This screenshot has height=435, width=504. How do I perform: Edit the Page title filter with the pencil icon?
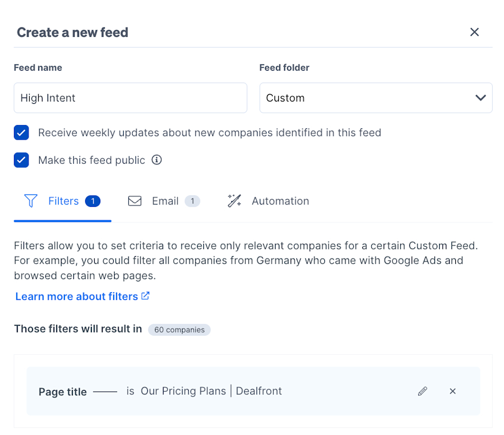click(x=423, y=391)
